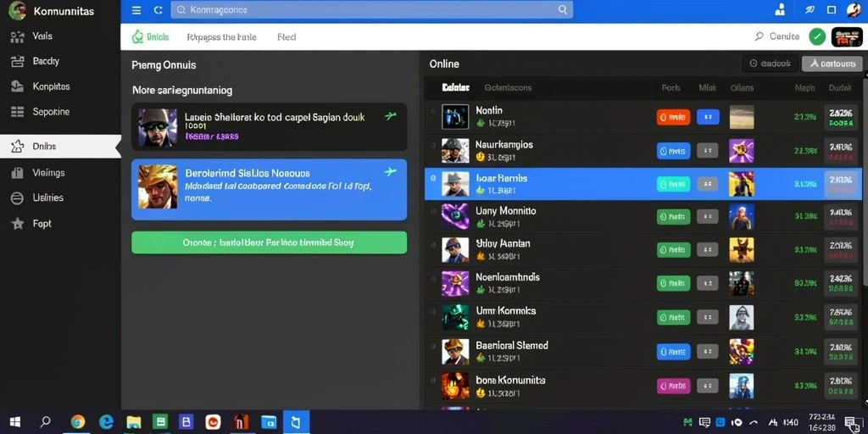
Task: Expand the blue dots button in Nontin row
Action: 708,117
